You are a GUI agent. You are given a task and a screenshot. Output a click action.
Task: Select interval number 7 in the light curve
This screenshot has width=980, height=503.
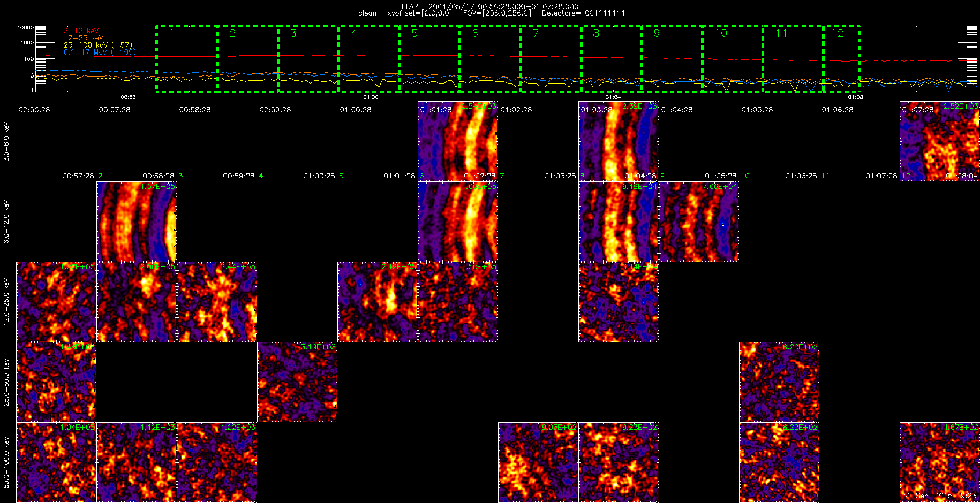click(x=551, y=59)
